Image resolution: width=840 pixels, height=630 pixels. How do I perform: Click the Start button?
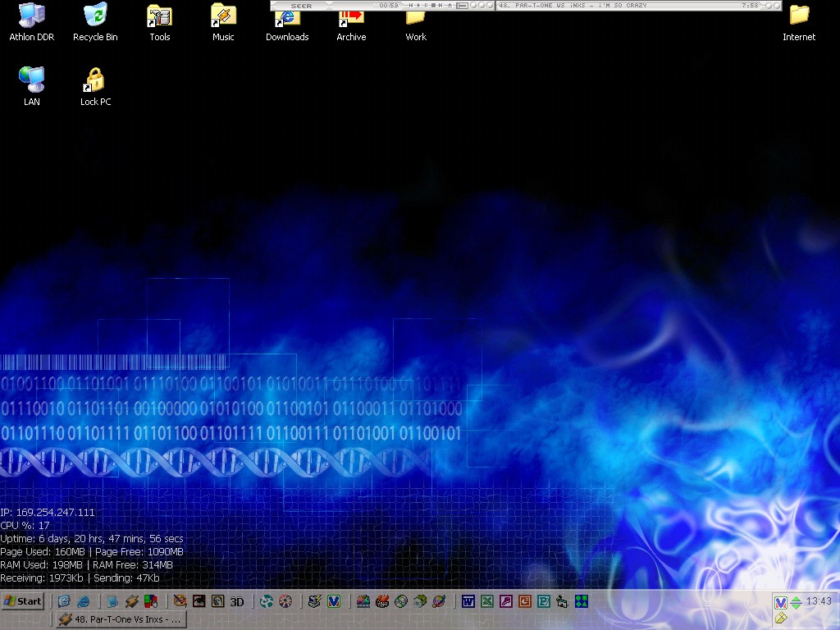click(23, 601)
